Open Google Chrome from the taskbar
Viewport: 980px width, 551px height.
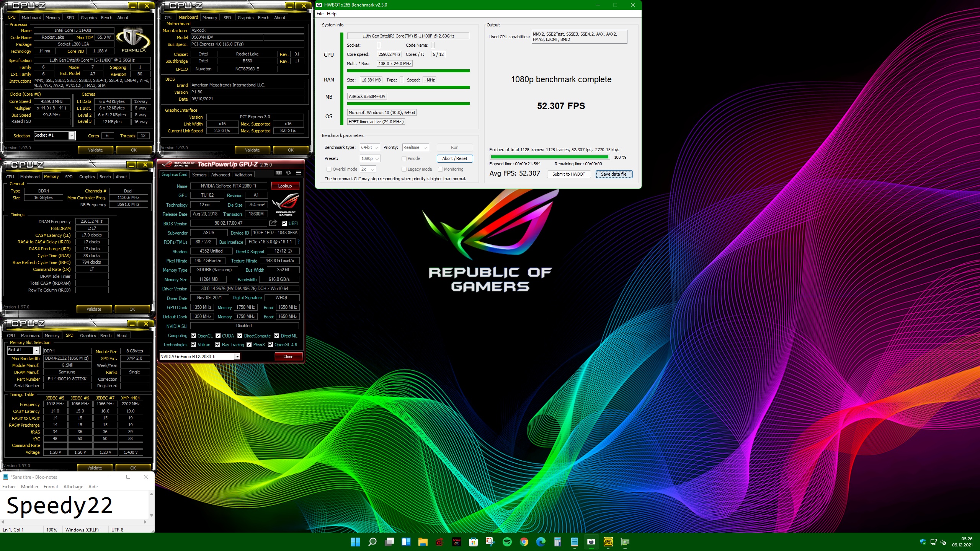tap(524, 542)
